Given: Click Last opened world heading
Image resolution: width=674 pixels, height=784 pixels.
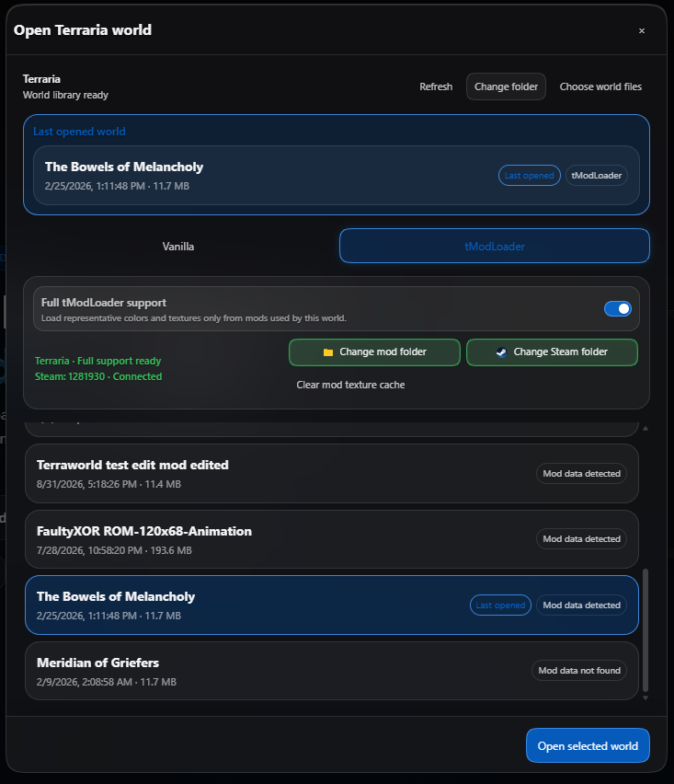Looking at the screenshot, I should [x=79, y=132].
